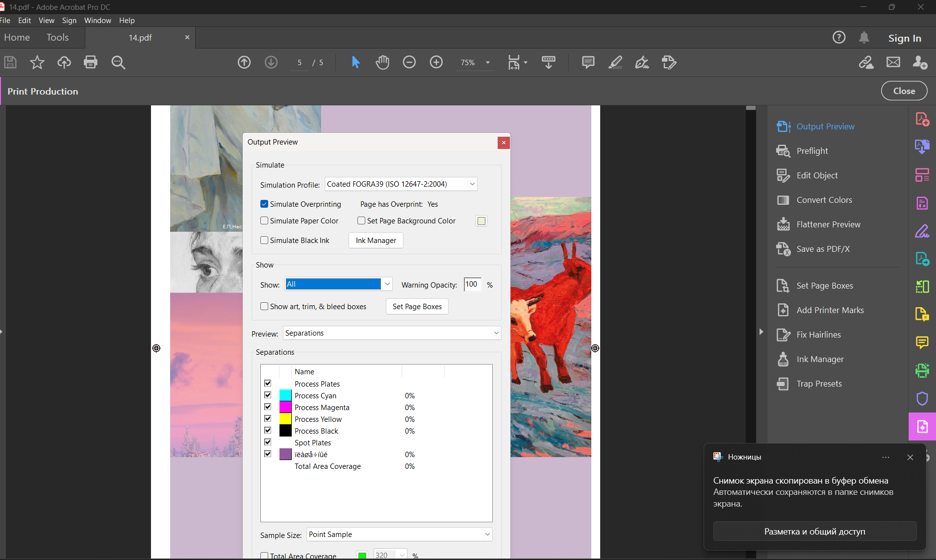Add a sticky note comment

pyautogui.click(x=588, y=62)
